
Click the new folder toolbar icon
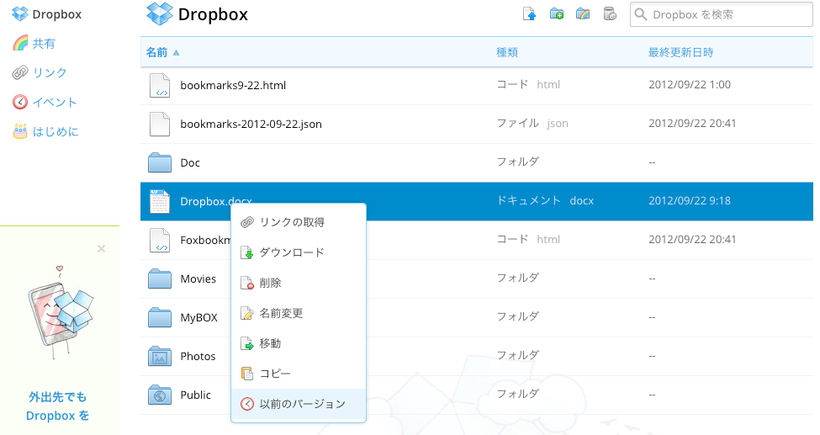(556, 14)
